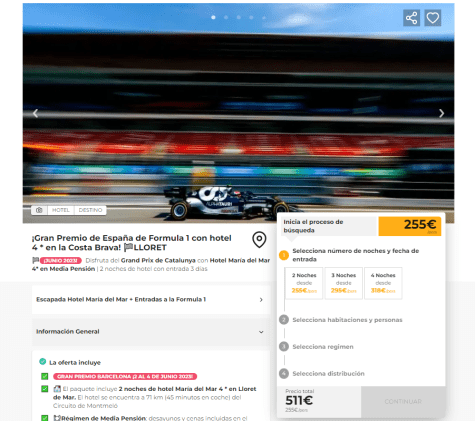Advance to next photo with right arrow
The height and width of the screenshot is (421, 475).
pyautogui.click(x=441, y=113)
